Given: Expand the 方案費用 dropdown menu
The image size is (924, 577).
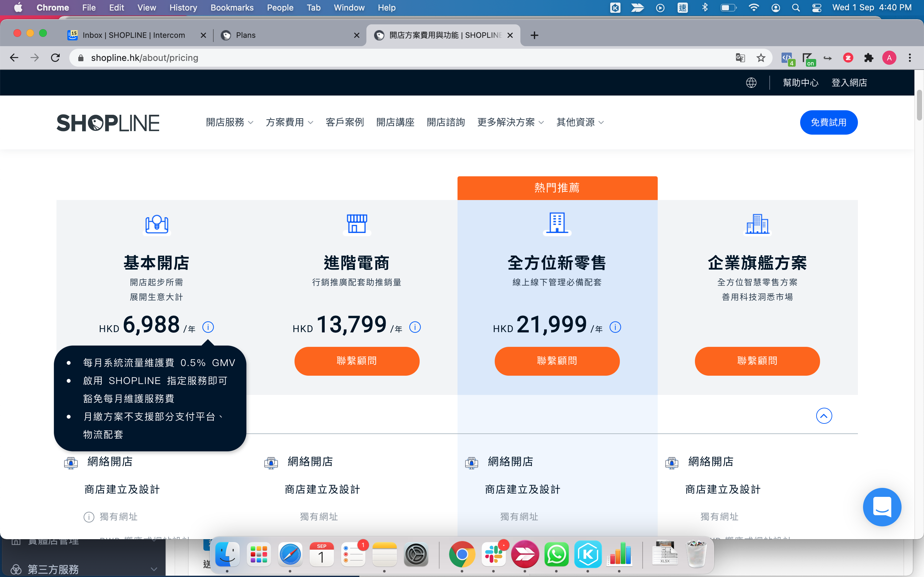Looking at the screenshot, I should click(289, 122).
